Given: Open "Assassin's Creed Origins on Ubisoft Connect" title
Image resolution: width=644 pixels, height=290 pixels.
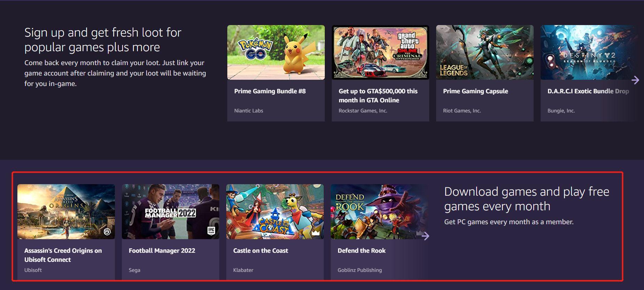Looking at the screenshot, I should click(x=63, y=255).
